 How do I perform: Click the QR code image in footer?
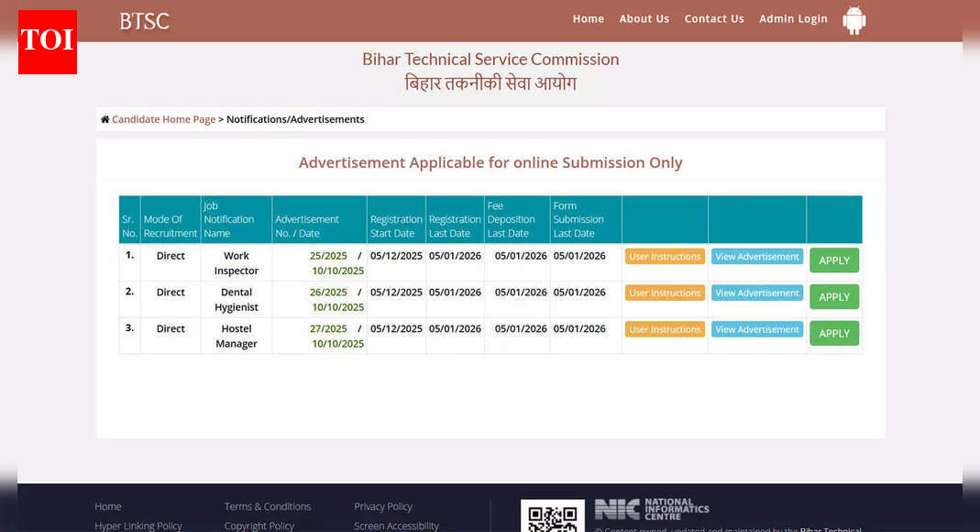[552, 517]
